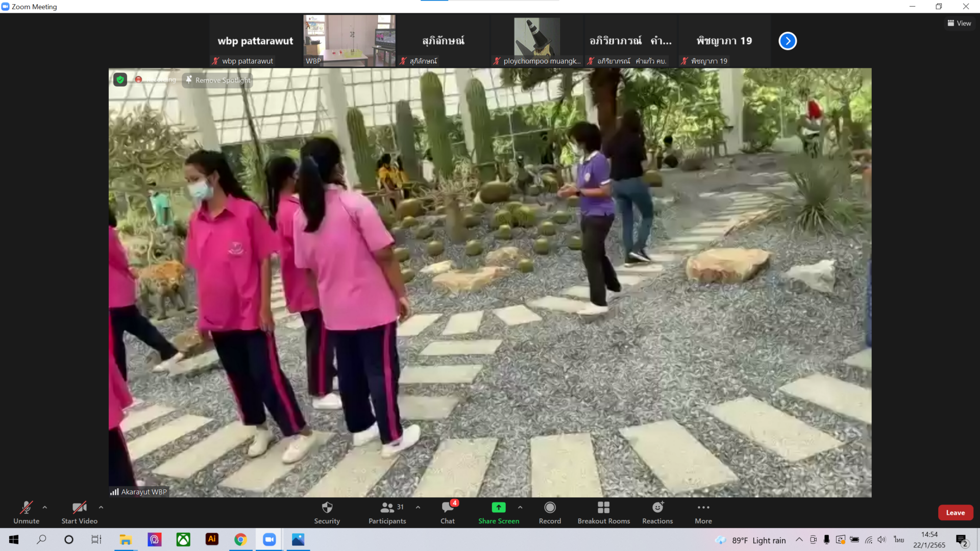Open the Chat panel
The width and height of the screenshot is (980, 551).
click(x=448, y=512)
